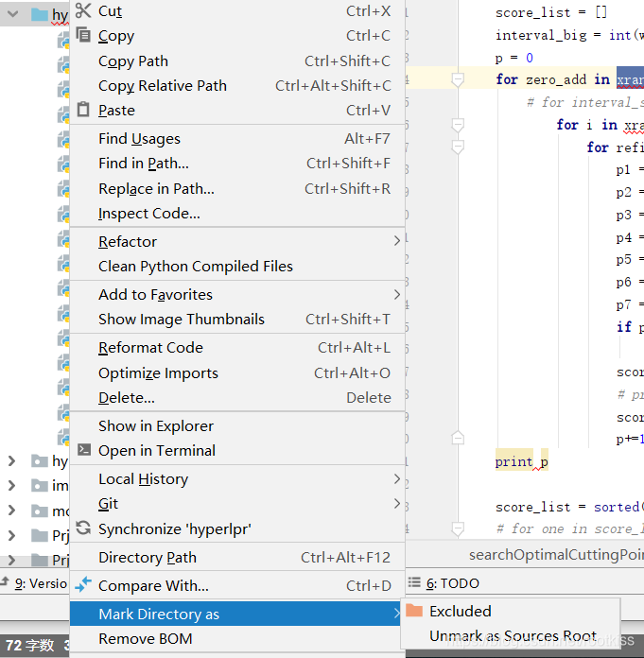
Task: Select highlighted Mark Directory as entry
Action: point(235,614)
